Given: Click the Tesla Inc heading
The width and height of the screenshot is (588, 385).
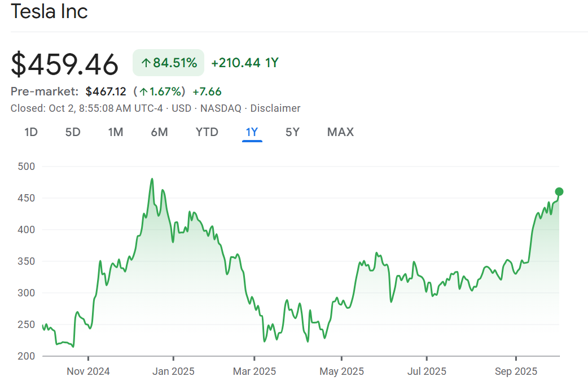Looking at the screenshot, I should point(50,11).
